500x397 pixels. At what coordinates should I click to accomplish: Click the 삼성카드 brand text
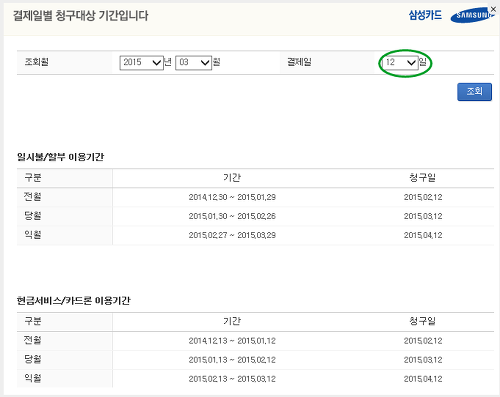click(425, 15)
